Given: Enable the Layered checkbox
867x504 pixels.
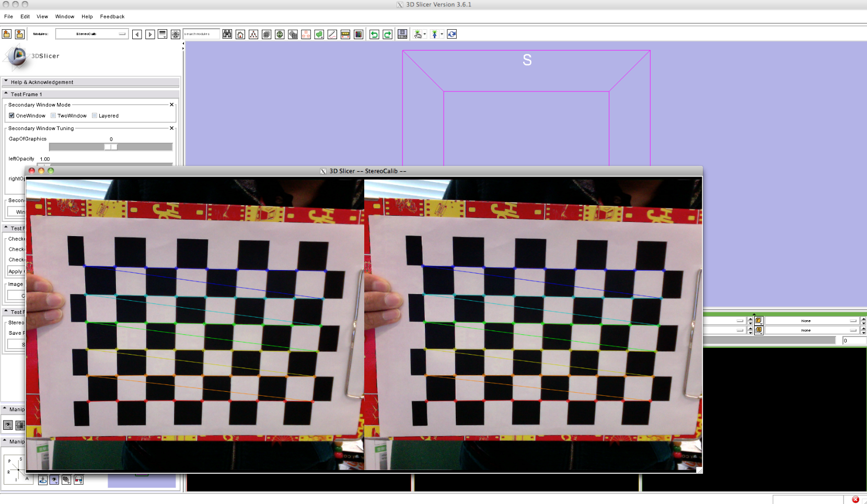Looking at the screenshot, I should coord(95,116).
